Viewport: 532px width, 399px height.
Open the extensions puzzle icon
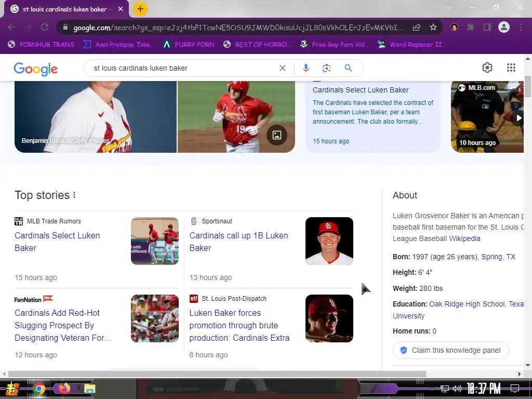471,27
